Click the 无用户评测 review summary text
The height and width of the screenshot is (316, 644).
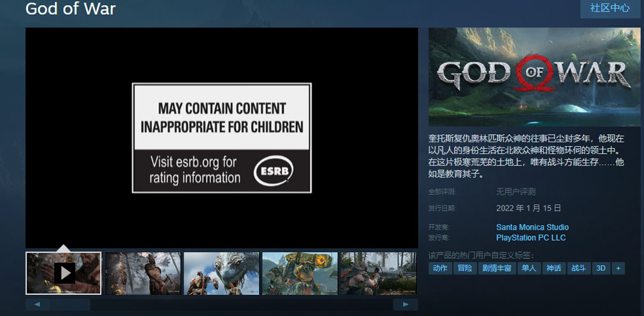pyautogui.click(x=516, y=192)
